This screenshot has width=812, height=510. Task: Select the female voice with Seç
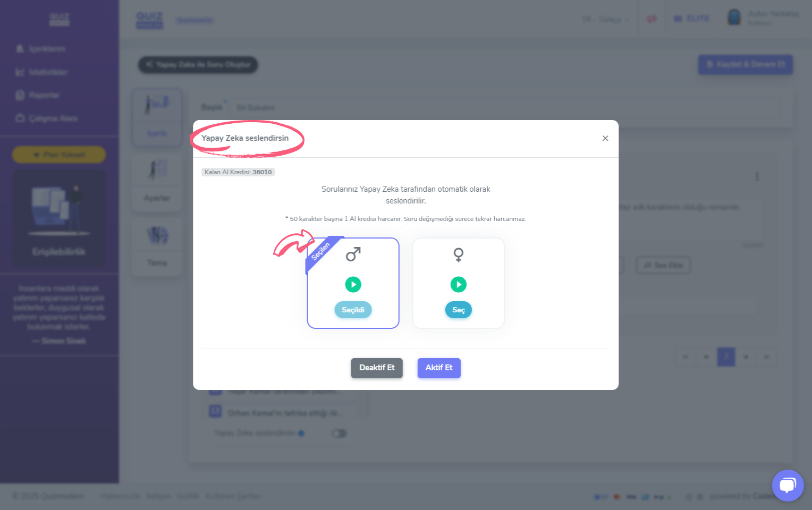click(458, 310)
